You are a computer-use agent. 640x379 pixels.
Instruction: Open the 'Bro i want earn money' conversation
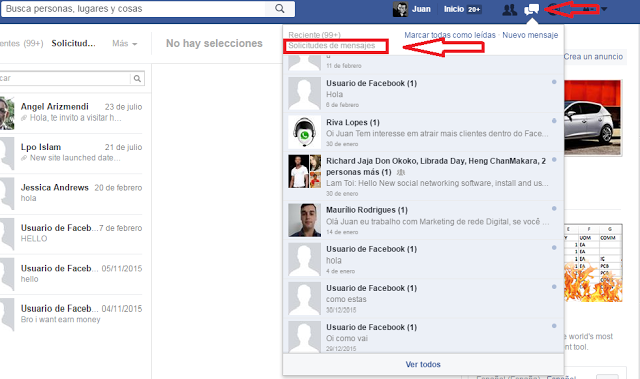tap(71, 315)
